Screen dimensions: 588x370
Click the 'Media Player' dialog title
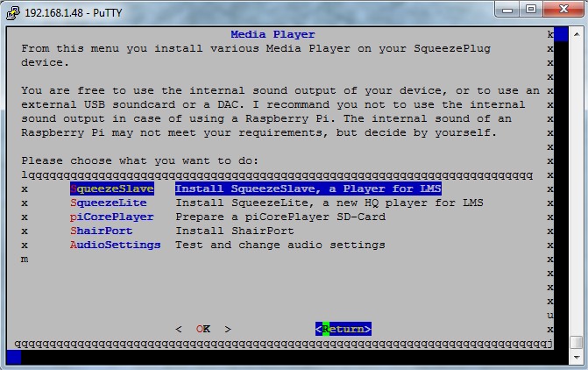[x=273, y=34]
